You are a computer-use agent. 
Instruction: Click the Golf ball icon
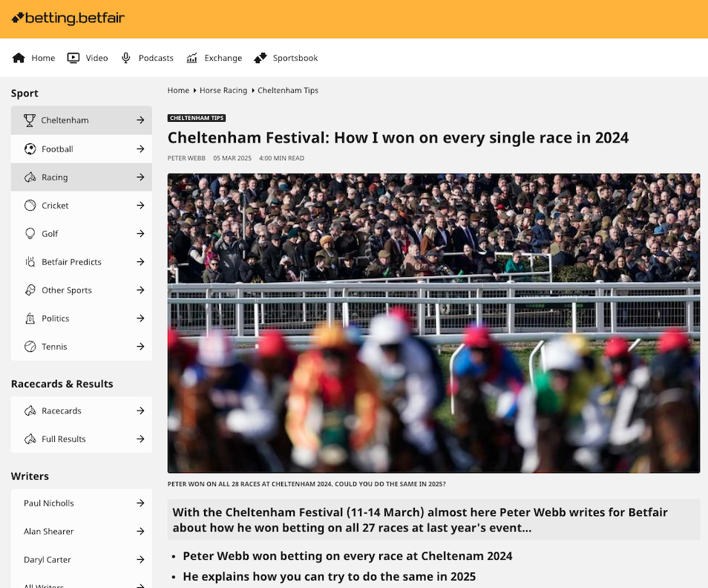tap(30, 233)
